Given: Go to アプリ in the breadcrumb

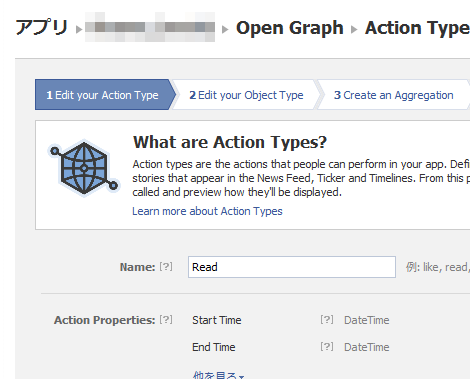Looking at the screenshot, I should coord(42,27).
